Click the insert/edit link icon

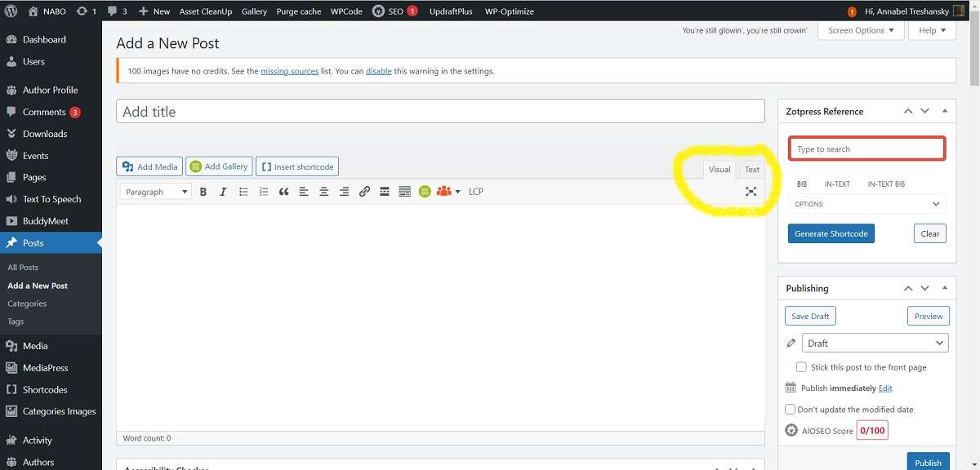[x=364, y=192]
